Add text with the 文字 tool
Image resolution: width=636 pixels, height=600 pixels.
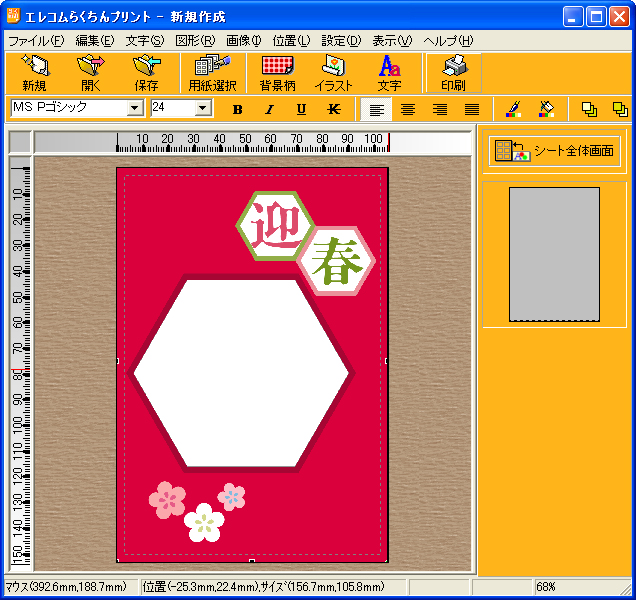coord(390,73)
